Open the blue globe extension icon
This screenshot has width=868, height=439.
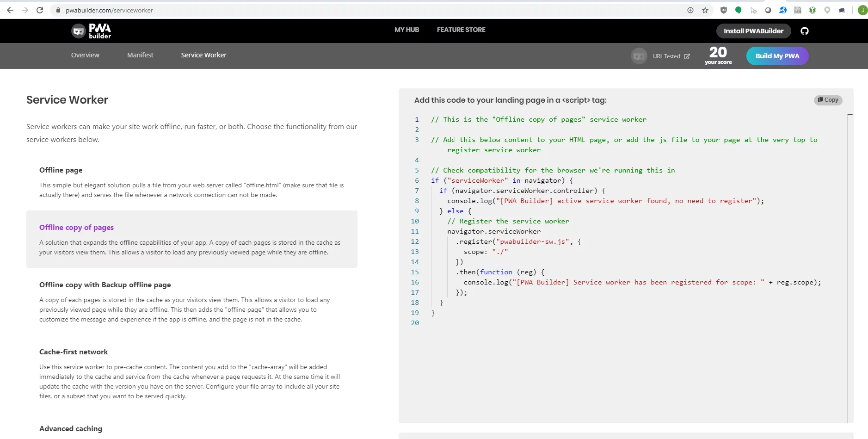[x=783, y=10]
